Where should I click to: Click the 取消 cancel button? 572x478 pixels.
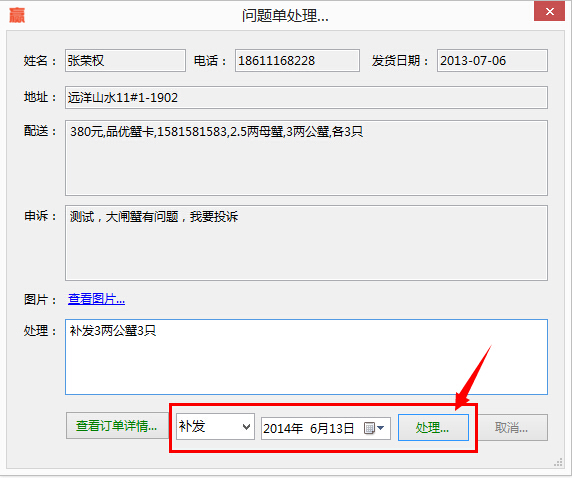(512, 427)
